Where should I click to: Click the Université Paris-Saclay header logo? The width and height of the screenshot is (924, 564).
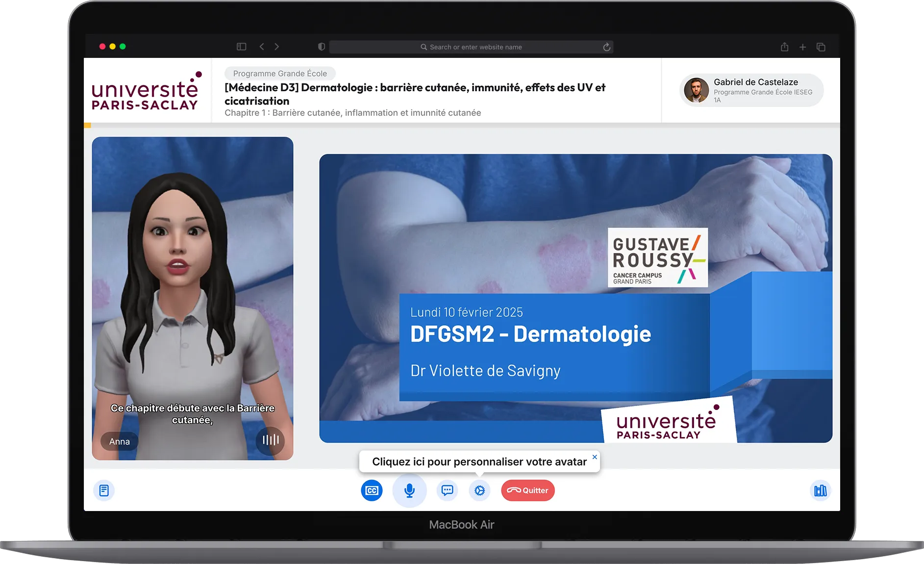(147, 91)
